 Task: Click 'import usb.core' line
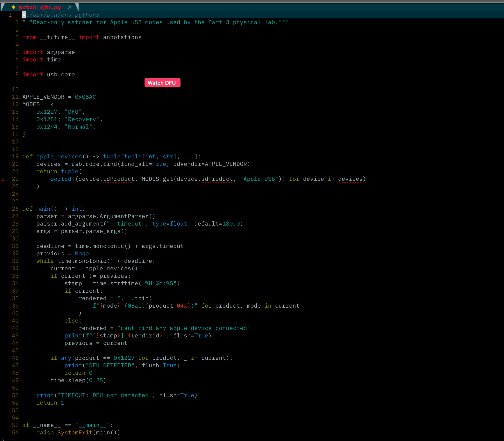coord(48,75)
